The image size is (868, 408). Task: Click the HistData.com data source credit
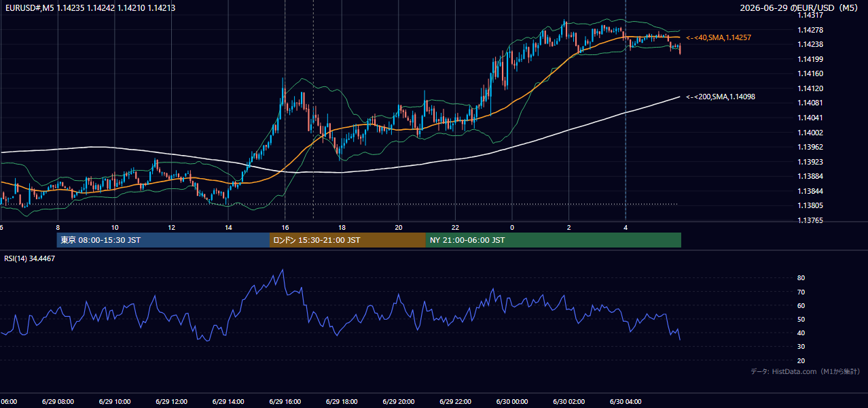(805, 371)
